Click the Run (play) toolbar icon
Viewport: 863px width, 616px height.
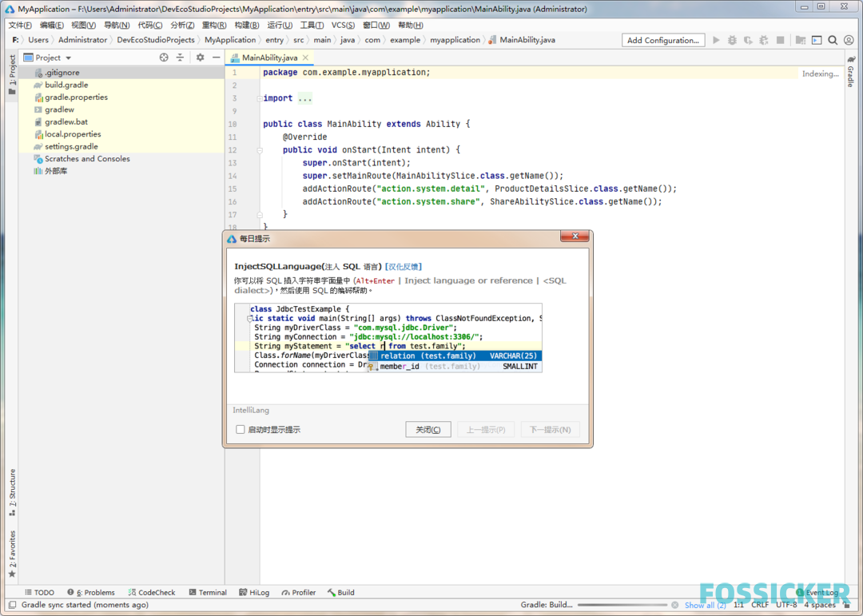pyautogui.click(x=716, y=40)
